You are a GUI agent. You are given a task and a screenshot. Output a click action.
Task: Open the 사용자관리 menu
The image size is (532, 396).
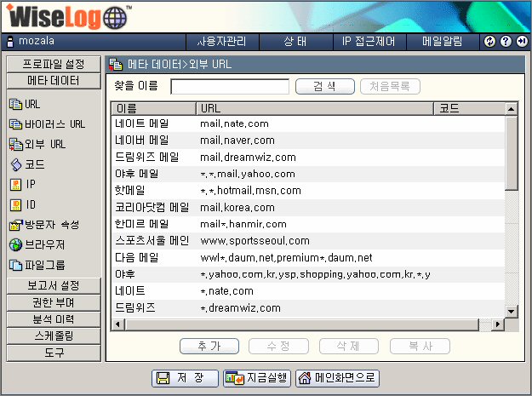click(x=221, y=41)
